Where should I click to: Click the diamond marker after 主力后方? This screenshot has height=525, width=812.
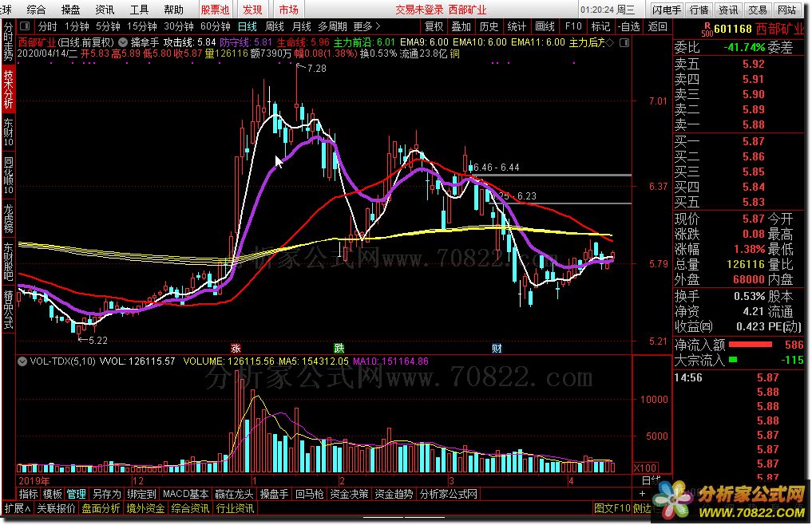pos(609,42)
